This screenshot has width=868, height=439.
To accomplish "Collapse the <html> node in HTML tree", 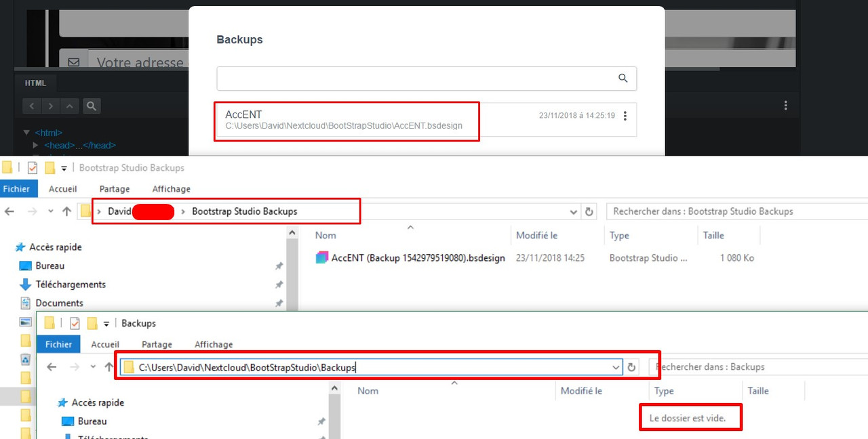I will [26, 133].
